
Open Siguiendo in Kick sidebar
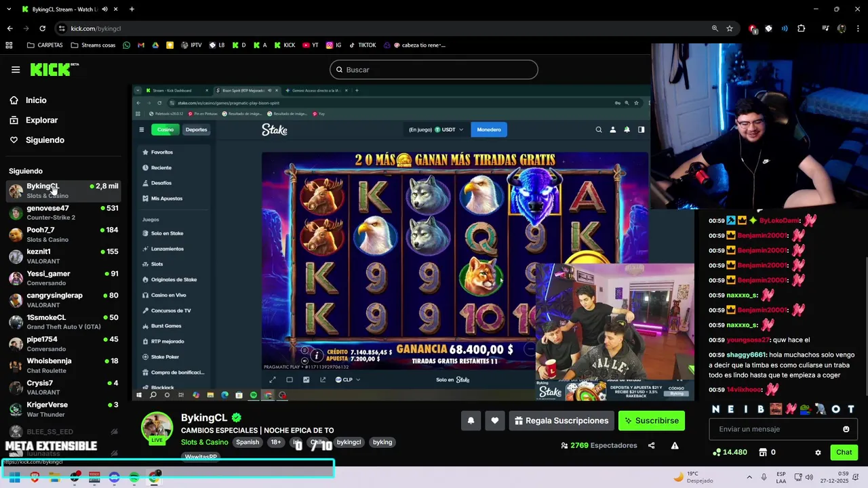[x=45, y=140]
